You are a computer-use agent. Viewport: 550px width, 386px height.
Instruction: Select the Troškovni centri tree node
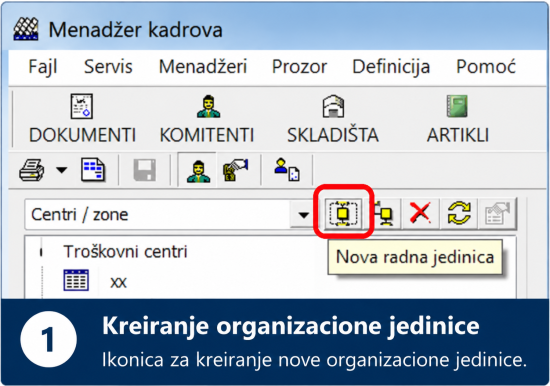tap(125, 252)
